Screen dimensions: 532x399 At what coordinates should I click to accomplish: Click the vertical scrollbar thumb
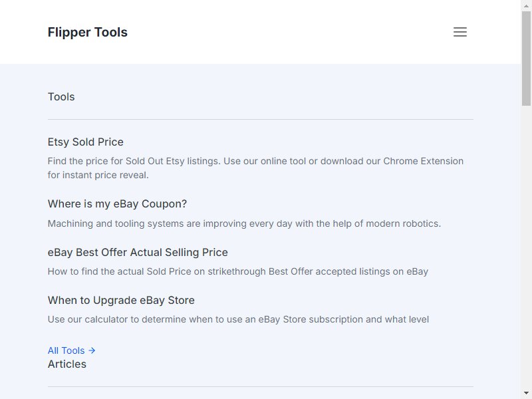[526, 59]
